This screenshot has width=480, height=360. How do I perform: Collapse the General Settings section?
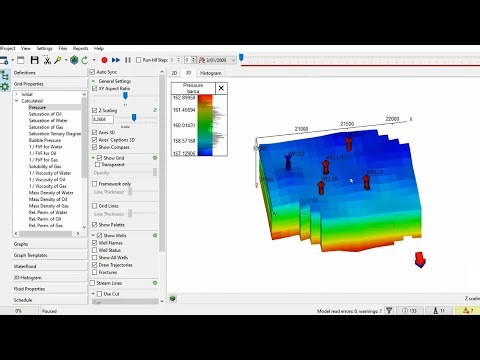pos(93,81)
